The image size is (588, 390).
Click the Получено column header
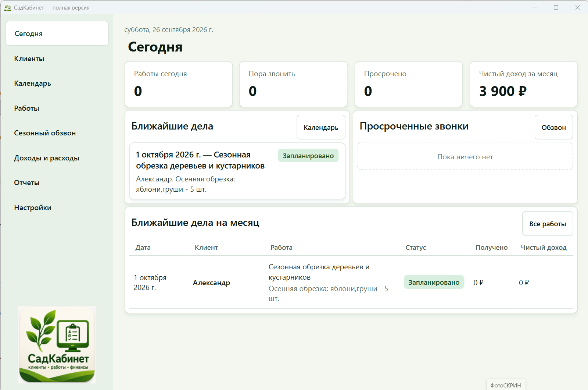click(491, 248)
